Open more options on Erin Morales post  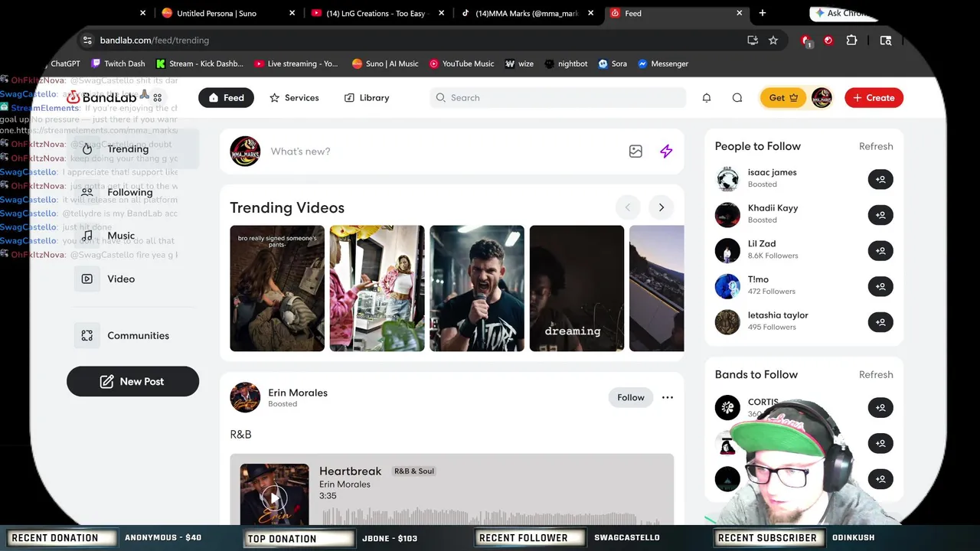point(668,397)
